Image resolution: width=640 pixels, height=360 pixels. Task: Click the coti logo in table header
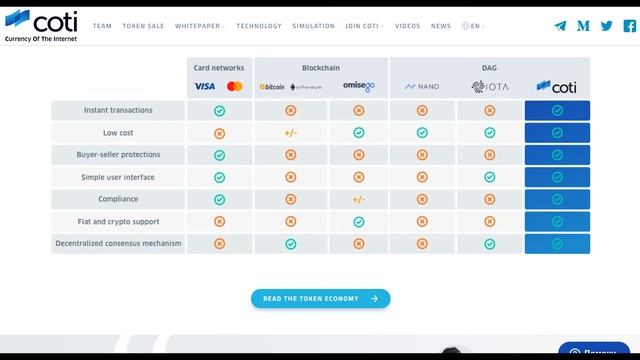557,87
